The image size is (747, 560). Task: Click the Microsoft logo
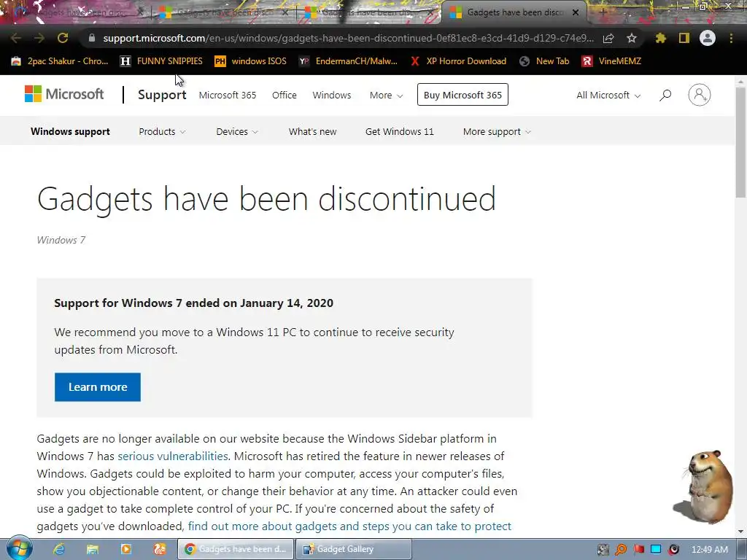[64, 94]
